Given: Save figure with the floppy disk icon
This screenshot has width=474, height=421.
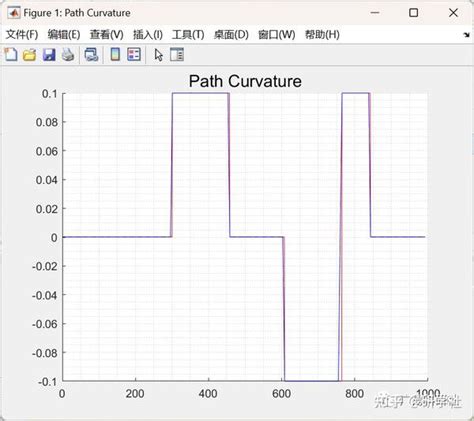Looking at the screenshot, I should click(49, 55).
